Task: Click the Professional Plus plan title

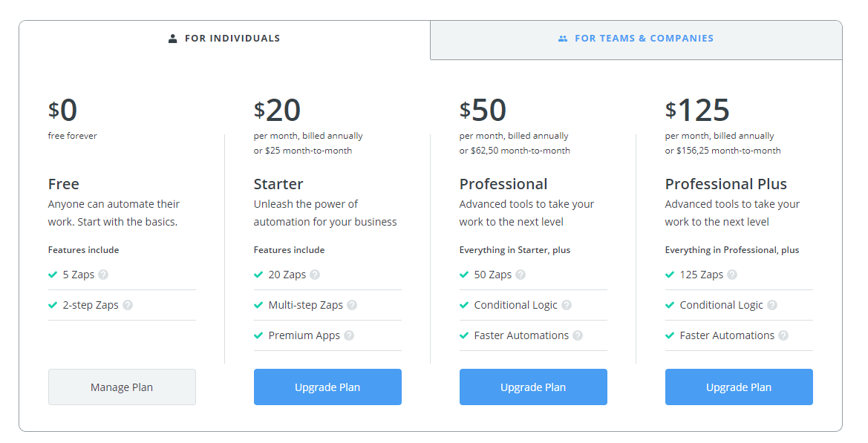Action: (725, 184)
